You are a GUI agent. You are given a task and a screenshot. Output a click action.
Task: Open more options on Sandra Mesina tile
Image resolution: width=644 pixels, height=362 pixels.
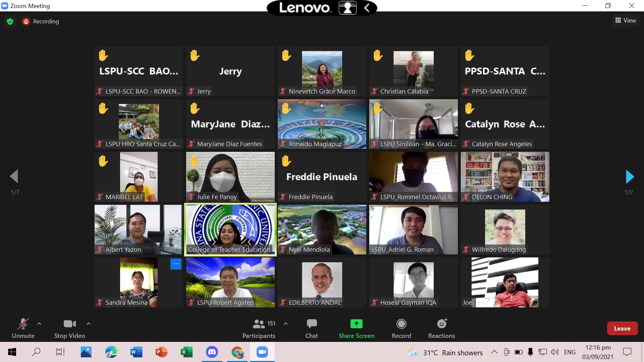click(176, 264)
